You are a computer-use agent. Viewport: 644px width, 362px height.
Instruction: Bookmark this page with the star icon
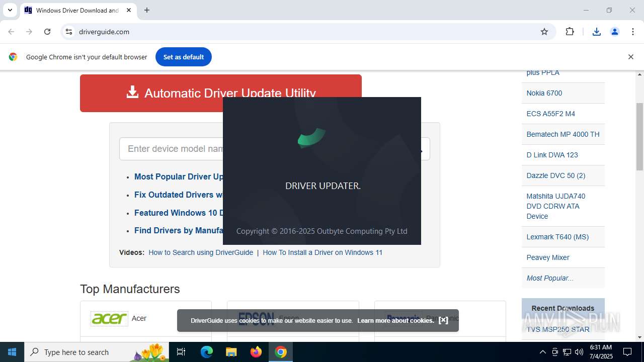coord(544,32)
